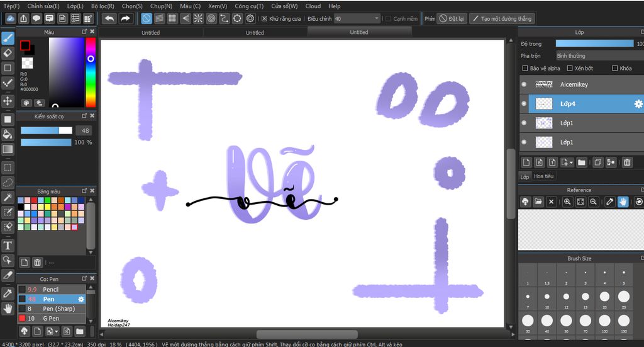Enable the Khóa checkbox
The image size is (644, 347).
(x=615, y=68)
